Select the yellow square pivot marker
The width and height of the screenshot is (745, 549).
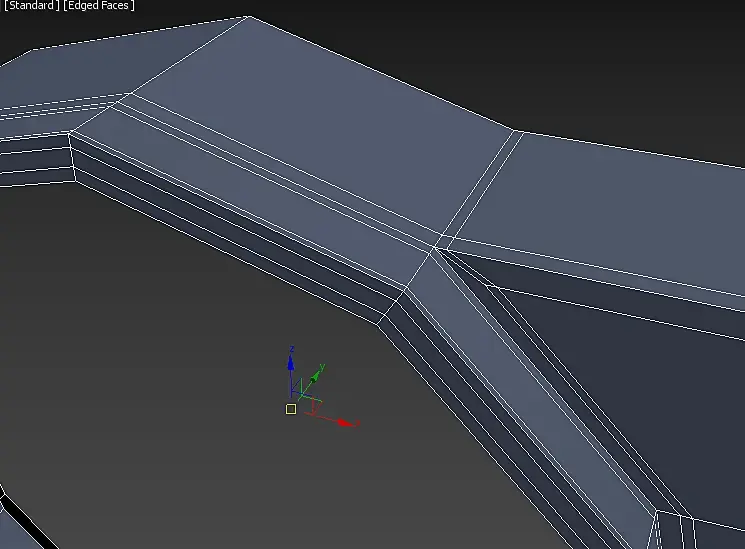pyautogui.click(x=291, y=409)
